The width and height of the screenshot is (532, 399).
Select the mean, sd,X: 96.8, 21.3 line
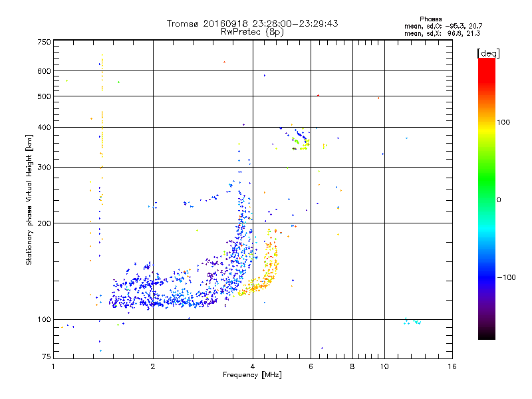tap(442, 33)
